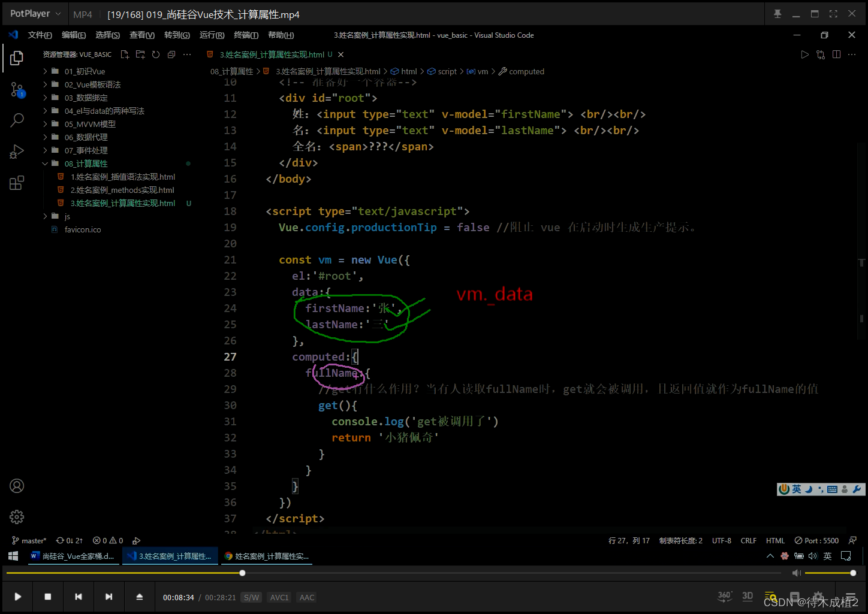This screenshot has height=614, width=868.
Task: Select favicon.ico in explorer
Action: pyautogui.click(x=83, y=229)
